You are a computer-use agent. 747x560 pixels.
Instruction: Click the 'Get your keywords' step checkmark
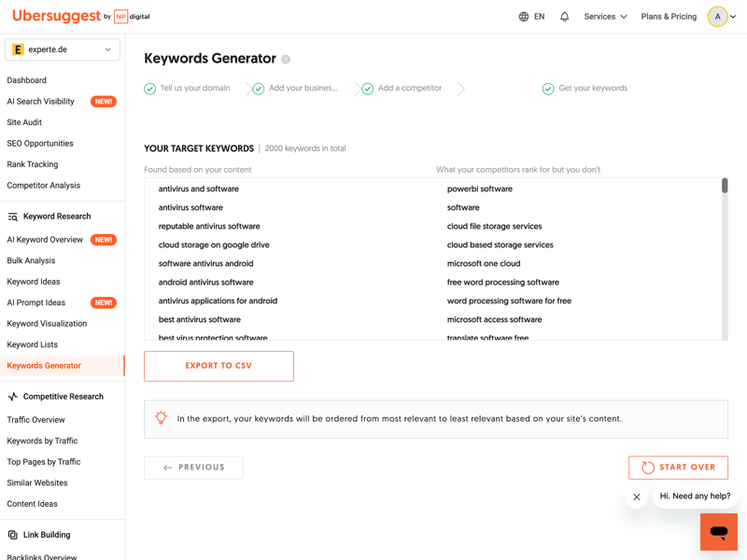pyautogui.click(x=548, y=89)
